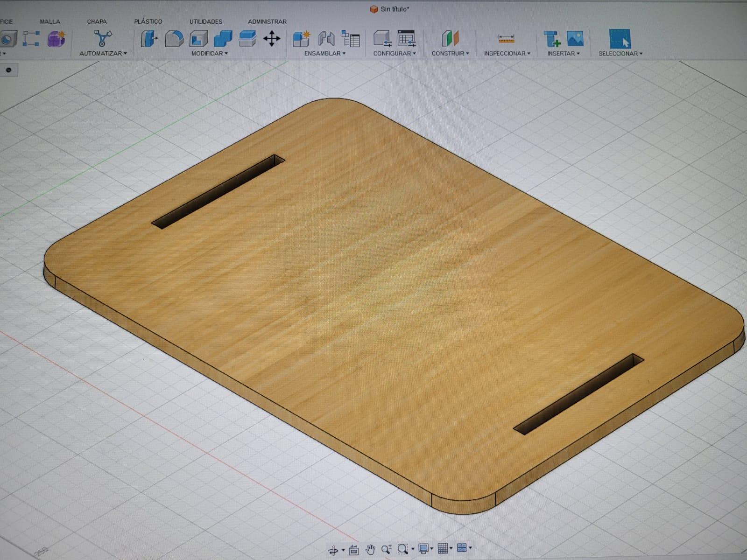Screen dimensions: 747x560
Task: Open the ADMINISTRAR tab
Action: coord(267,21)
